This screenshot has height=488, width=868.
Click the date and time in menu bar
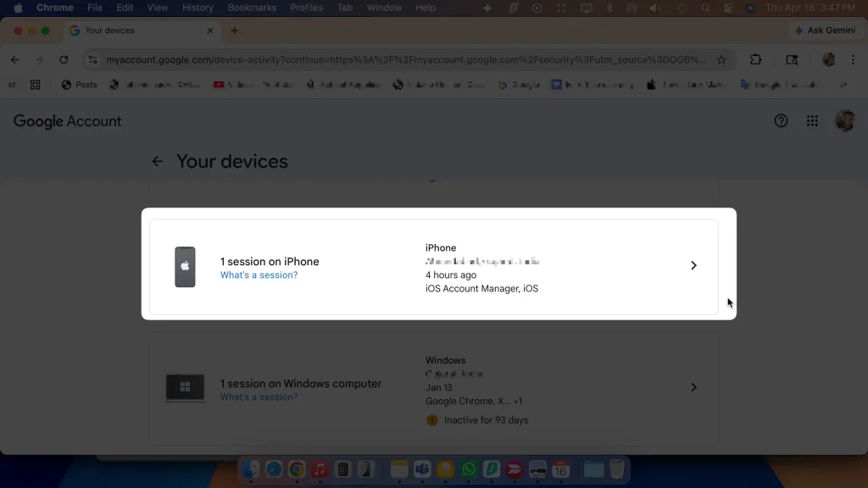pyautogui.click(x=810, y=8)
